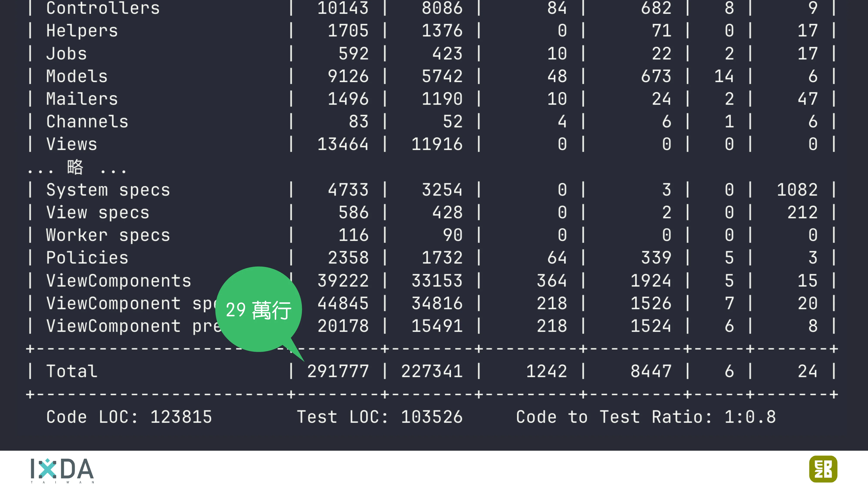Select the Models row label
868x488 pixels.
(x=77, y=76)
